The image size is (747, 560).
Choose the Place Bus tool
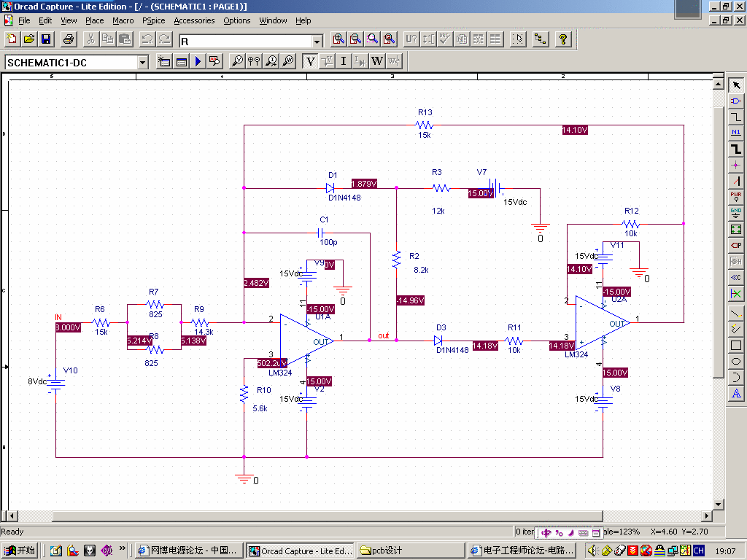coord(736,149)
